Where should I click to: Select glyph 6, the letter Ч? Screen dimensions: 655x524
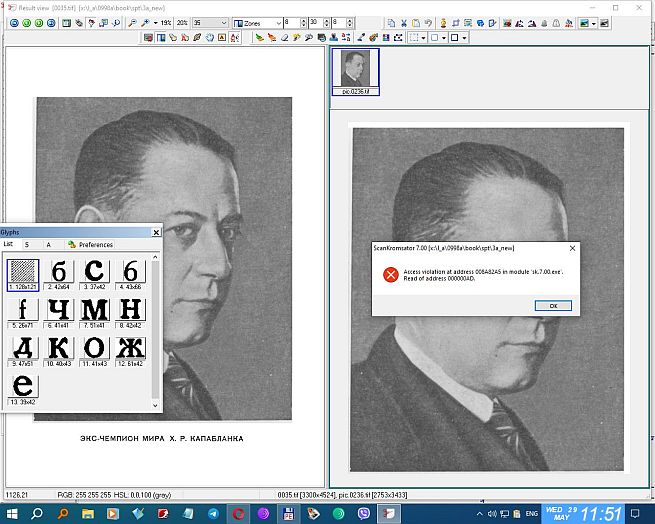click(58, 313)
